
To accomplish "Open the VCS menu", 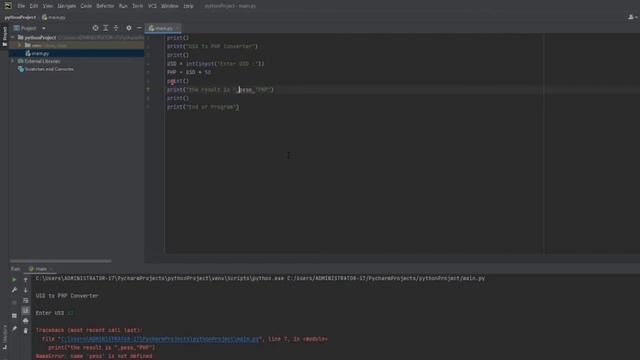I will tap(152, 6).
